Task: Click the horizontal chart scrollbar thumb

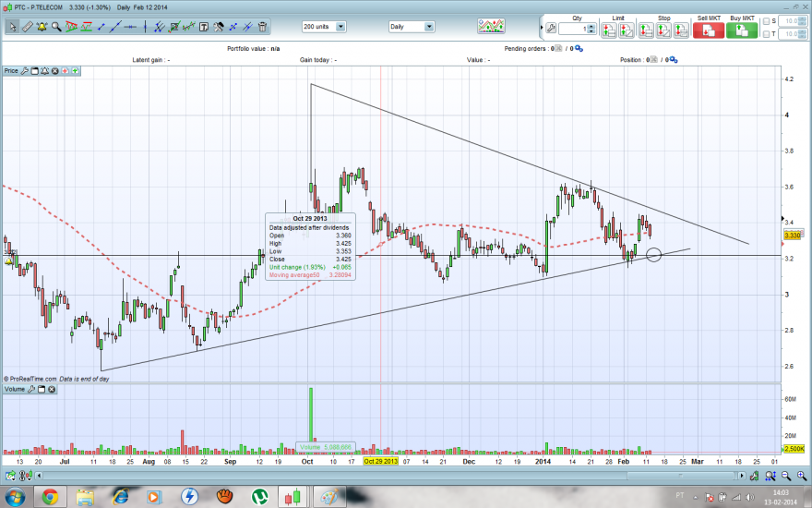Action: click(x=681, y=476)
